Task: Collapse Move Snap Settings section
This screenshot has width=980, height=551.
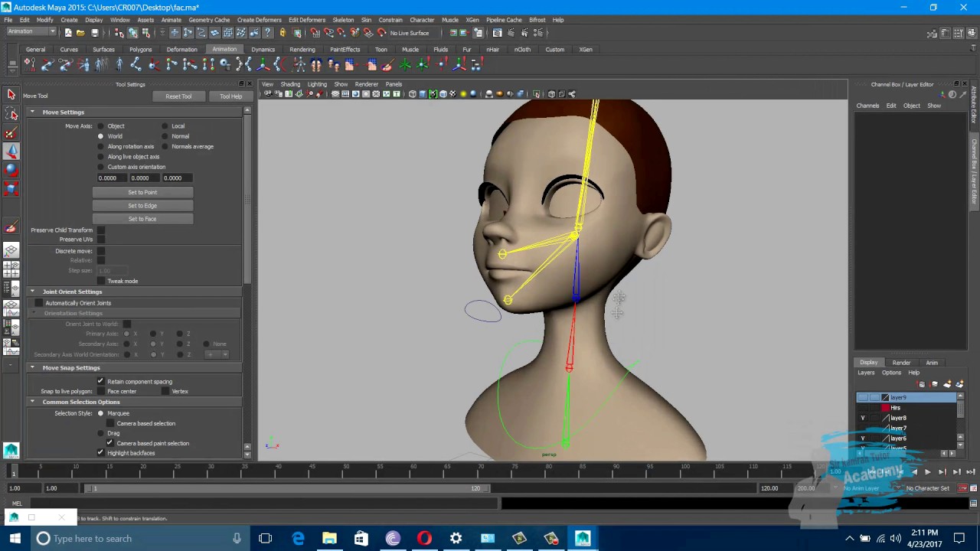Action: [32, 368]
